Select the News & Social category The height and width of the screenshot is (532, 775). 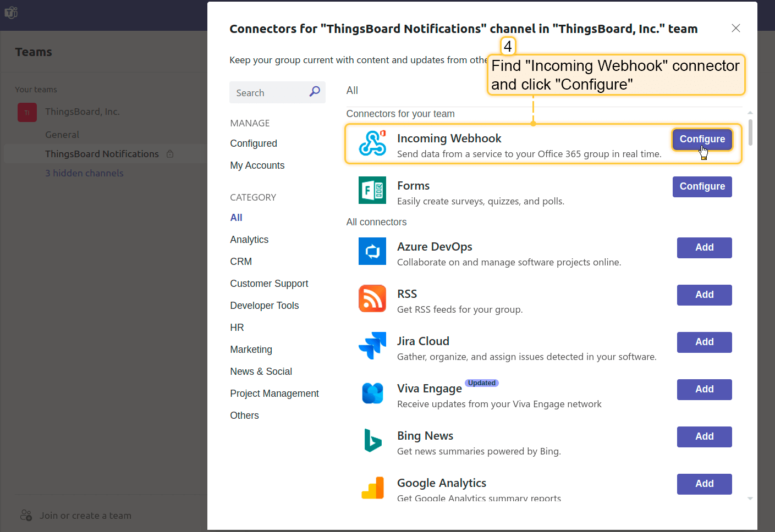coord(261,372)
